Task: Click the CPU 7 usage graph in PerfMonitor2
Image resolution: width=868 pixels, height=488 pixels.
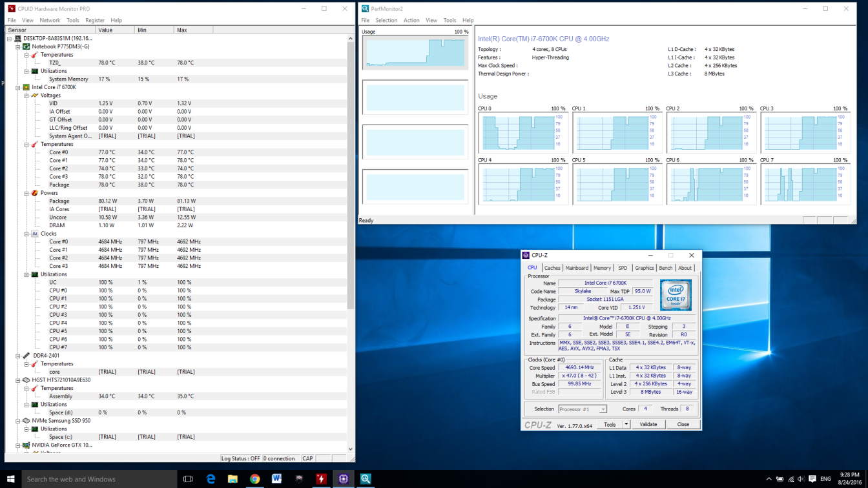Action: pos(805,185)
